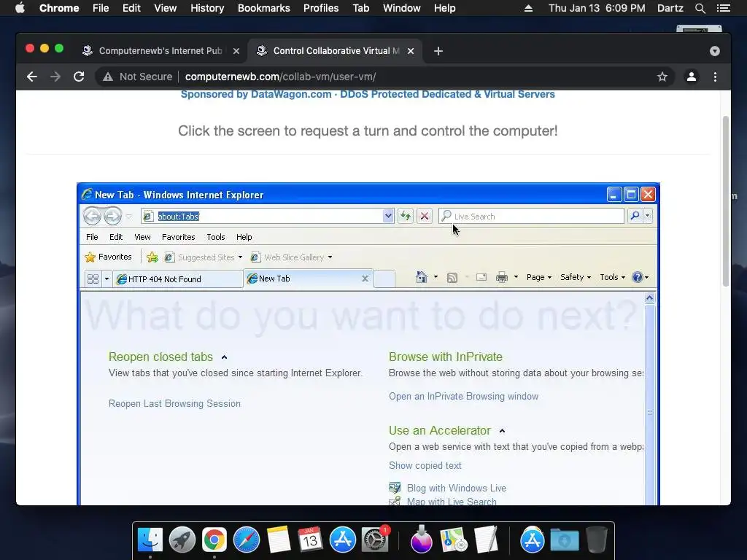Click IE Refresh button beside address bar
Screen dimensions: 747x560
(406, 216)
